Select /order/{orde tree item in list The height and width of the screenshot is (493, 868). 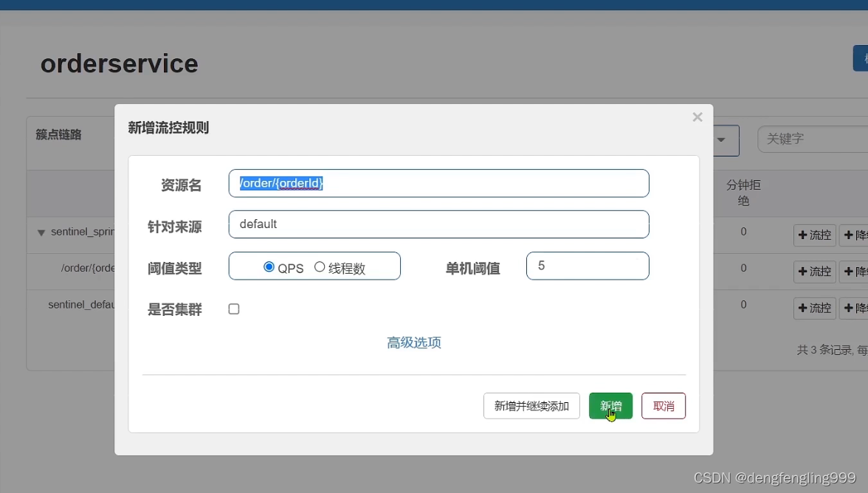87,269
